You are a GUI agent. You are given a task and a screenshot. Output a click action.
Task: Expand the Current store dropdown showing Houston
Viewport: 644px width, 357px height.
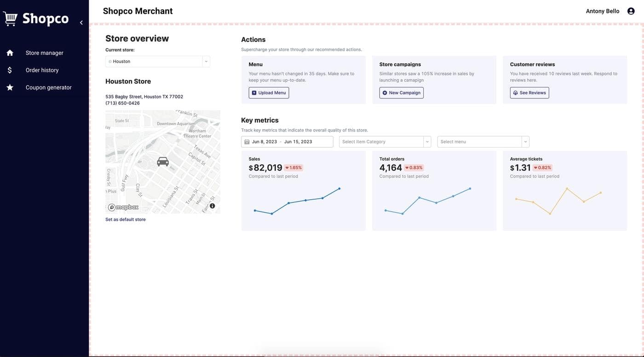206,60
